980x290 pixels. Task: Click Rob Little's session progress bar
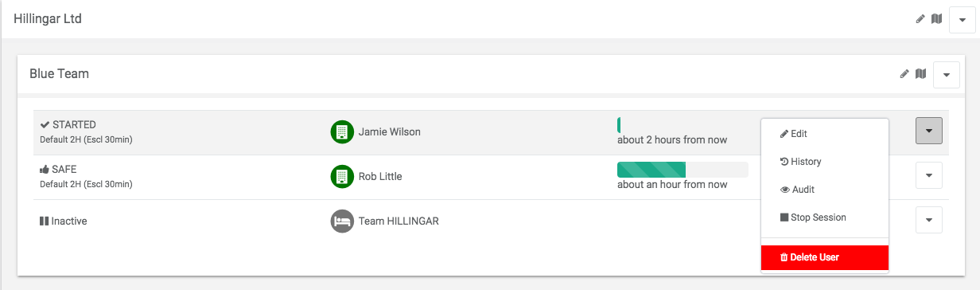point(682,170)
